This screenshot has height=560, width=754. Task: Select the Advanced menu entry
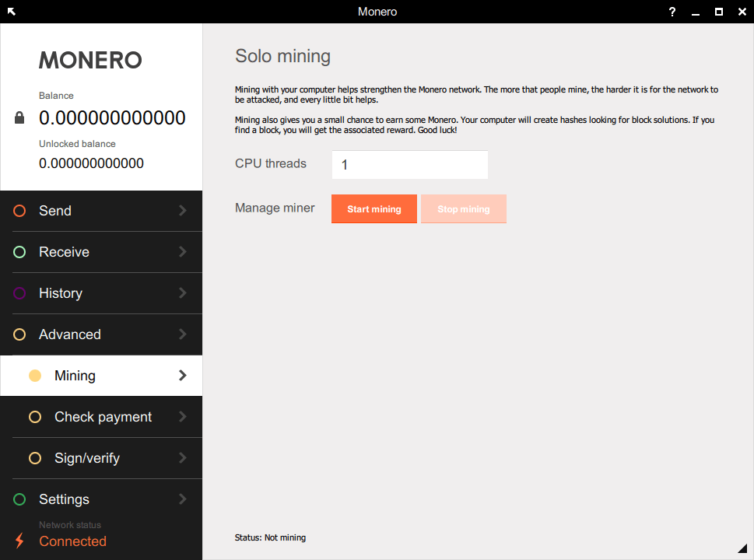coord(101,334)
